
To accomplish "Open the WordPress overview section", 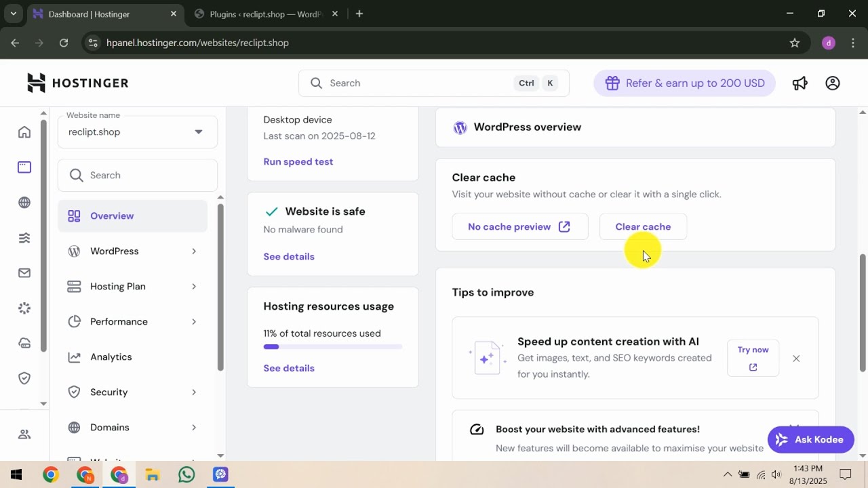I will tap(635, 127).
